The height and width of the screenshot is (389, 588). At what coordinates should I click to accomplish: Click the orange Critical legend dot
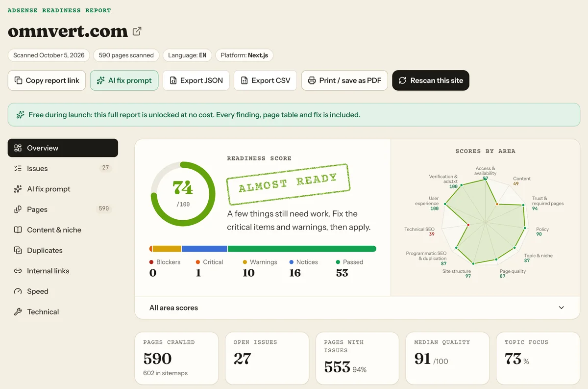point(198,262)
